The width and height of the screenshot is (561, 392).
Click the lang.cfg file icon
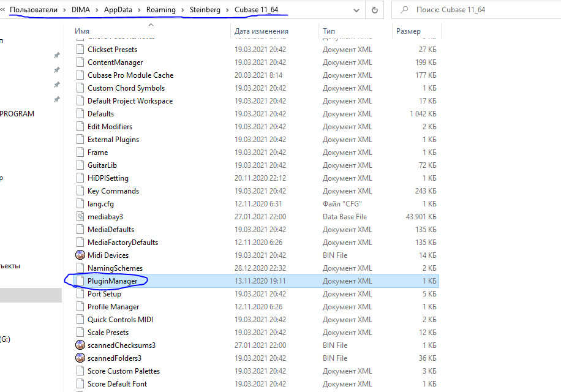pos(80,204)
